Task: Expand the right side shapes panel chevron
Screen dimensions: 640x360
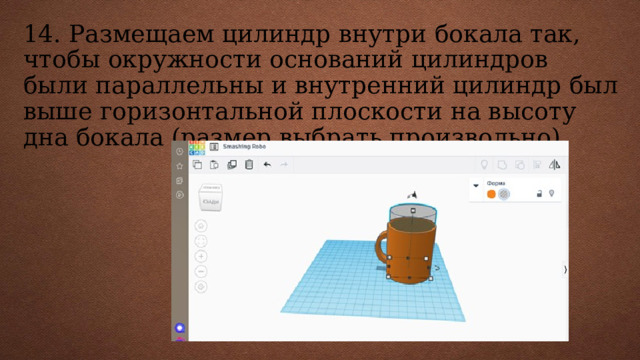Action: [565, 269]
